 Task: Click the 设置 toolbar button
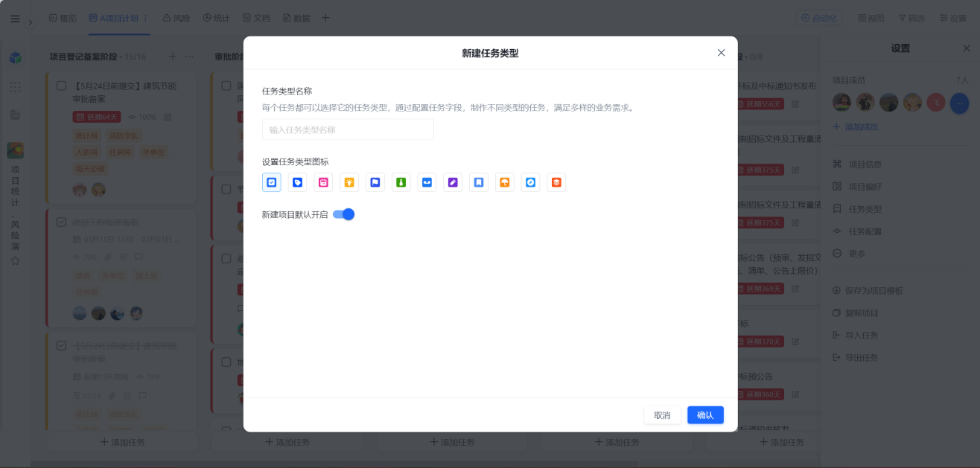[x=953, y=18]
